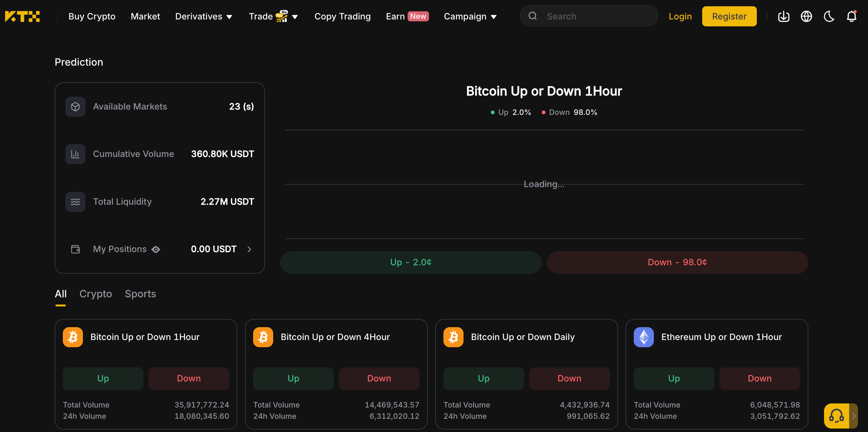Click the Login link

pyautogui.click(x=680, y=16)
